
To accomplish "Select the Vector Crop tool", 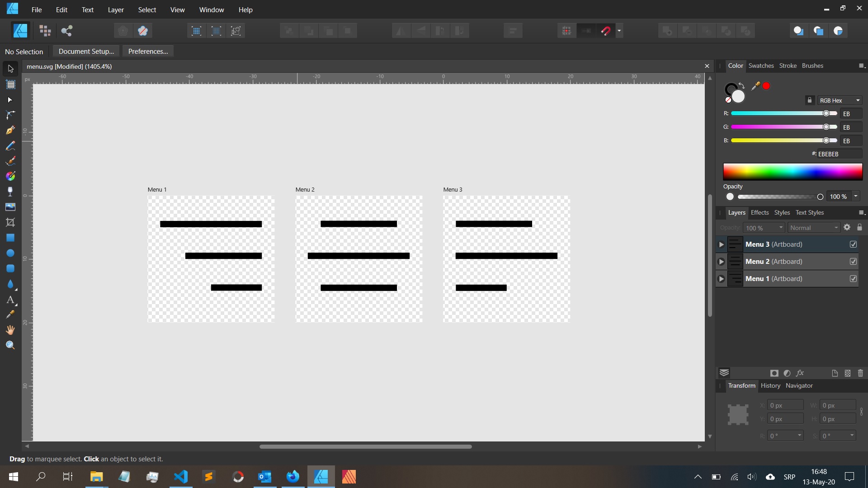I will coord(10,222).
